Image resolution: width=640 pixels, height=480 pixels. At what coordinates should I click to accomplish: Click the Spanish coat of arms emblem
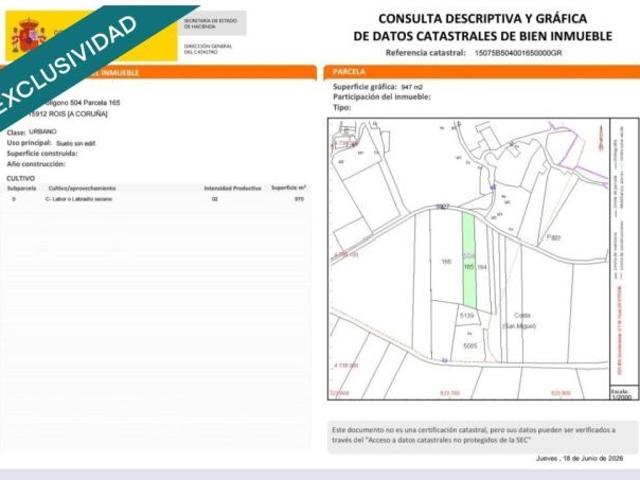[27, 36]
